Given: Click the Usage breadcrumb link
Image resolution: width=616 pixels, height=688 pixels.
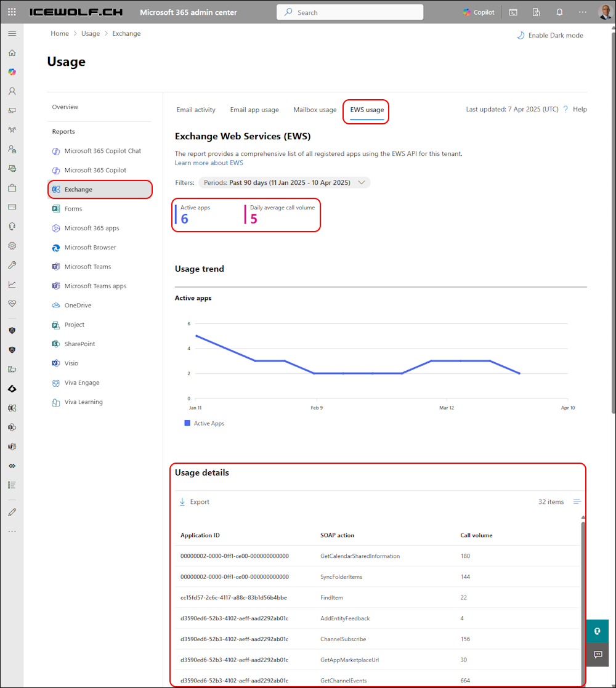Looking at the screenshot, I should tap(91, 33).
